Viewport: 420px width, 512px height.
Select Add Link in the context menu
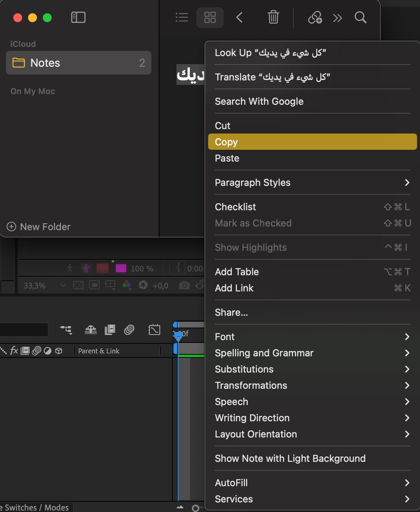(x=312, y=288)
